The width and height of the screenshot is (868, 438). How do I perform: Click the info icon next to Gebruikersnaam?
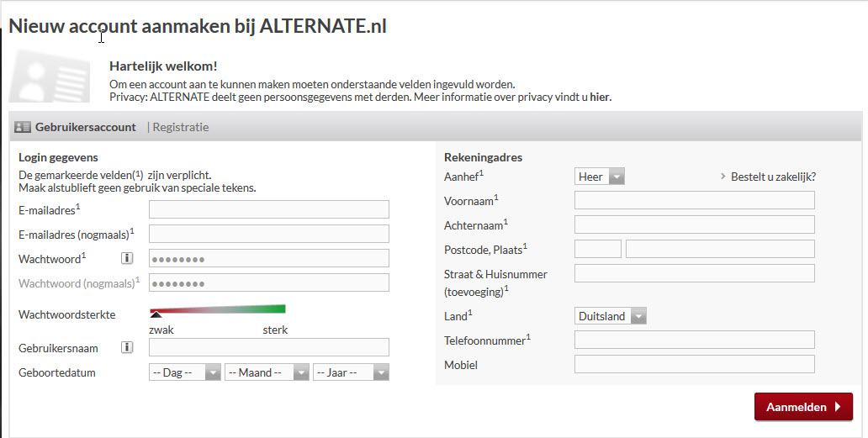pos(127,347)
